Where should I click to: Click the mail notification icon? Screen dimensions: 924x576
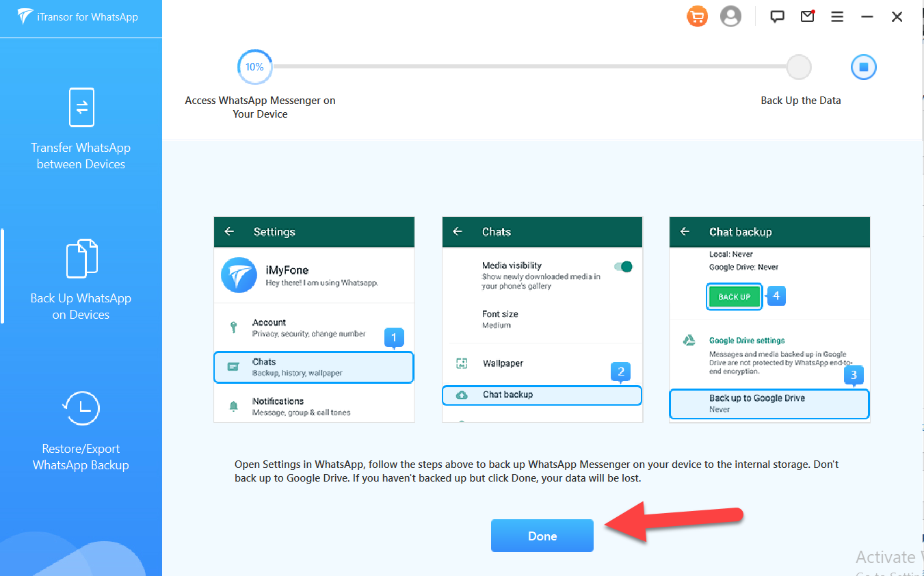point(808,17)
